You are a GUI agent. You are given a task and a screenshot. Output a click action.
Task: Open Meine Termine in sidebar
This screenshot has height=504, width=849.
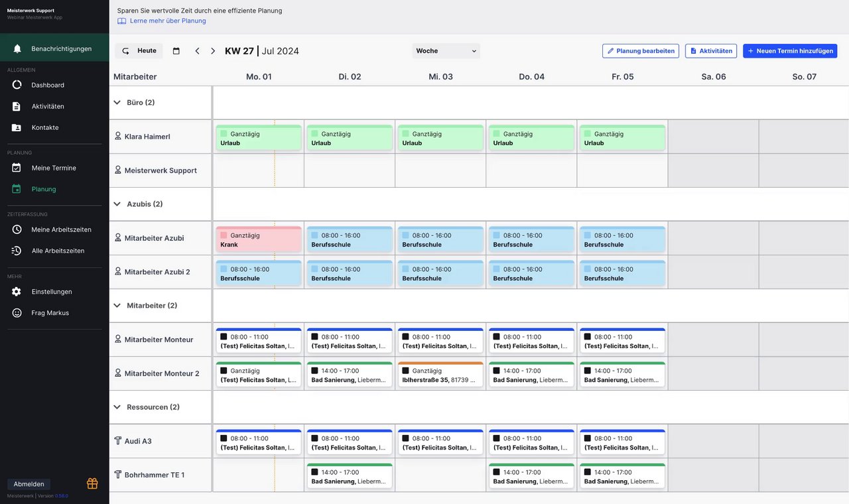click(53, 168)
